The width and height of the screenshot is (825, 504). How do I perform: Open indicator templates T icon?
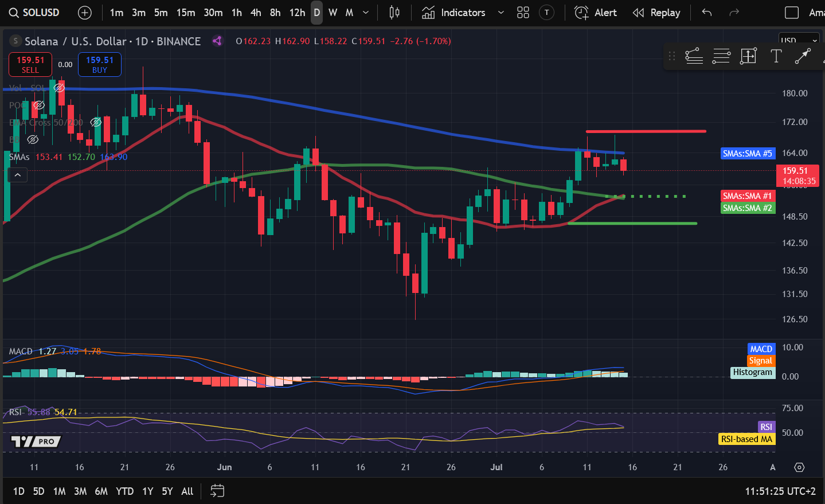click(x=547, y=13)
